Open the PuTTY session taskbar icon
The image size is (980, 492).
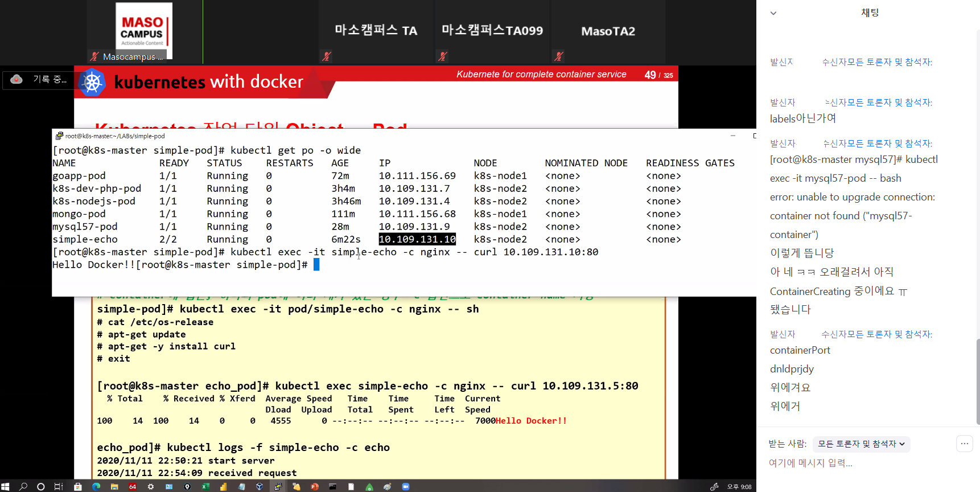(278, 487)
